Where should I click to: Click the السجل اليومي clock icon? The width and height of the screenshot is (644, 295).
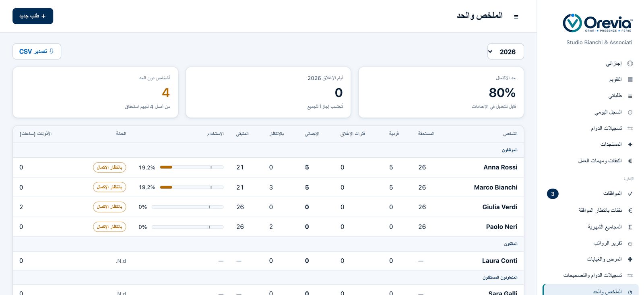coord(630,112)
